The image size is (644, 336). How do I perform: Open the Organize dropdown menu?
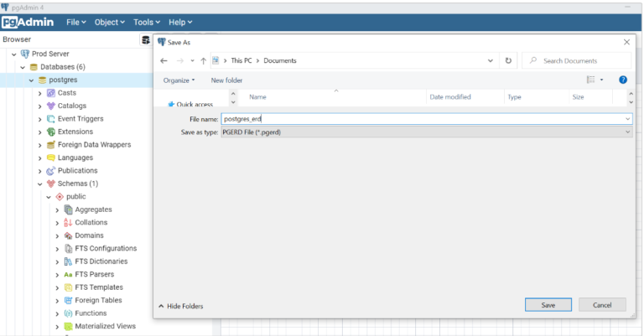179,80
